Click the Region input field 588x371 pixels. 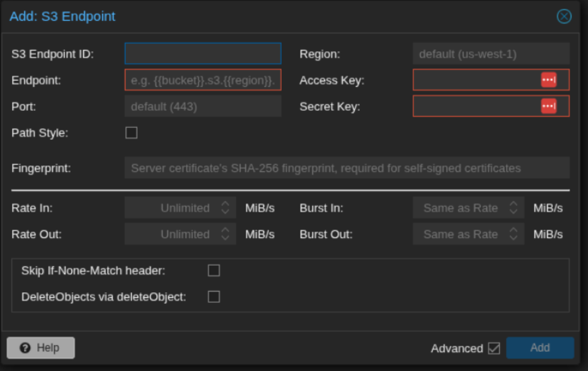tap(491, 54)
